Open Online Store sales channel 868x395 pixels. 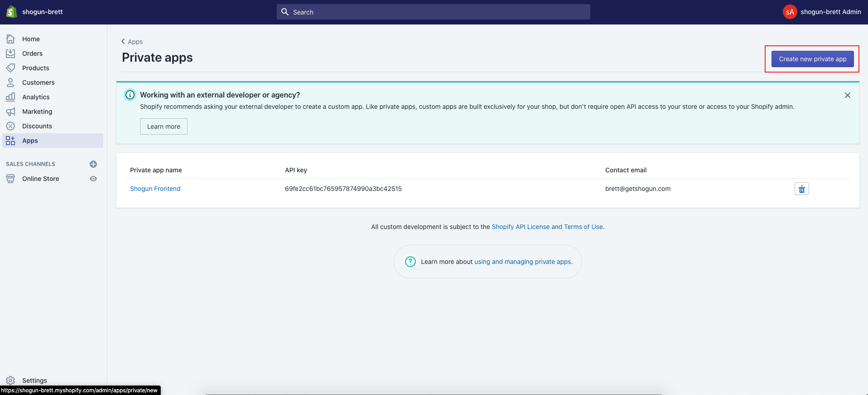[x=41, y=179]
